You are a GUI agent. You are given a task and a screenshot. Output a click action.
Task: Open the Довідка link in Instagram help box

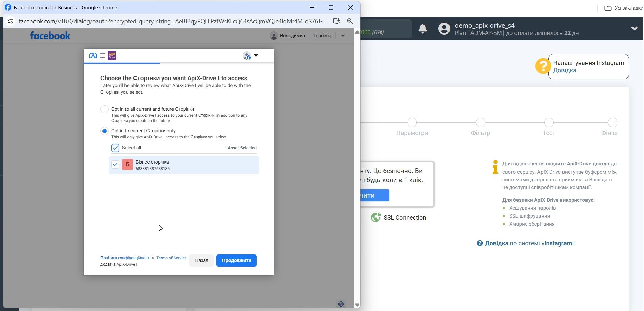tap(565, 70)
